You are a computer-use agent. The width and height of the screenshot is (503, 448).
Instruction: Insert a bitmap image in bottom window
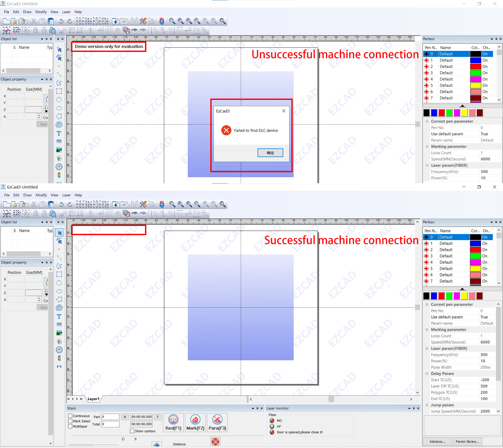pyautogui.click(x=59, y=333)
